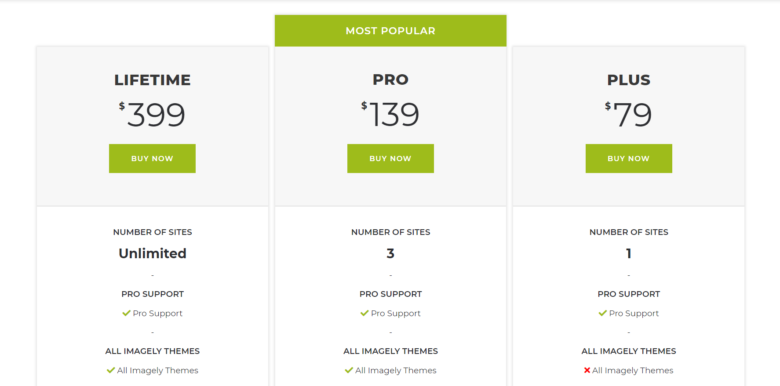This screenshot has width=780, height=386.
Task: Click the Pro plan Buy Now button
Action: pyautogui.click(x=390, y=159)
